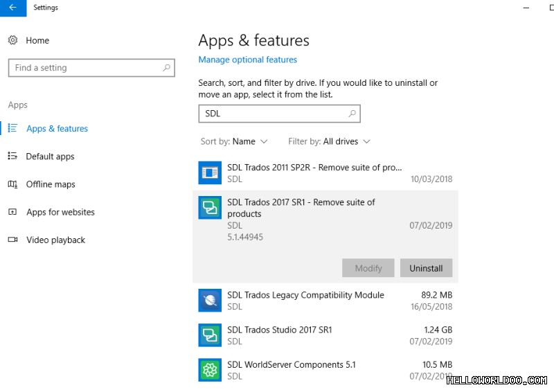Click the 1.24 GB size value
Image resolution: width=554 pixels, height=392 pixels.
point(438,330)
